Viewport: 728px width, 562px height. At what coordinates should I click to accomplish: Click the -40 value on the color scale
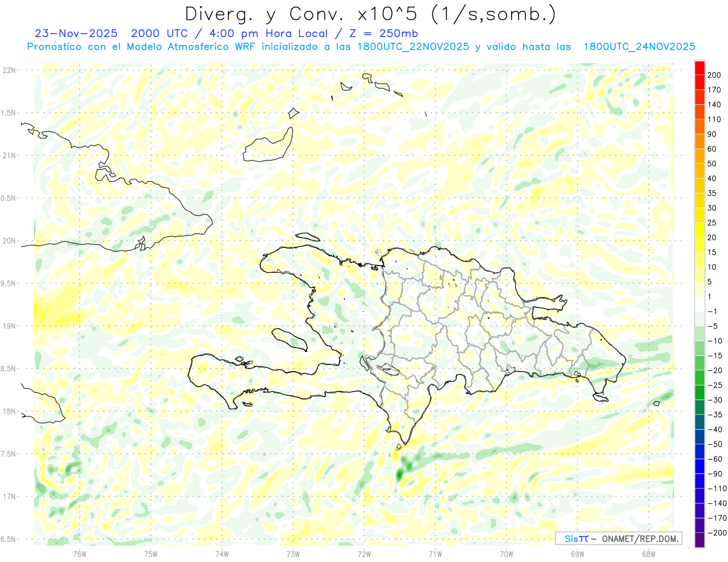click(714, 429)
